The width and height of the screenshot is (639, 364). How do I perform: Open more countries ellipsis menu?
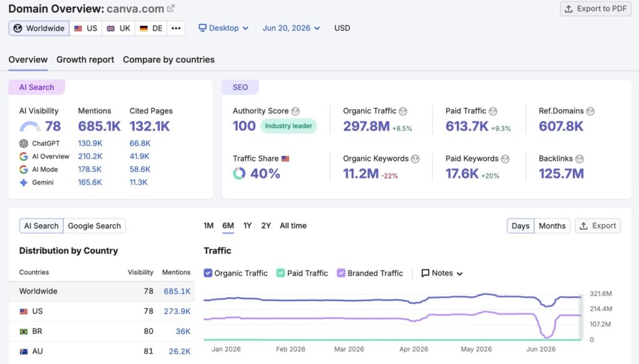click(176, 28)
